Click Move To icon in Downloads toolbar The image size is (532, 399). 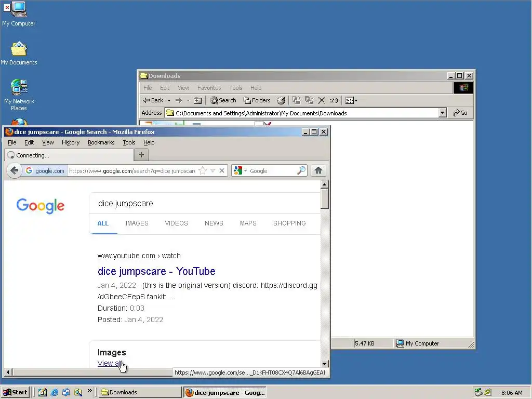(x=297, y=100)
